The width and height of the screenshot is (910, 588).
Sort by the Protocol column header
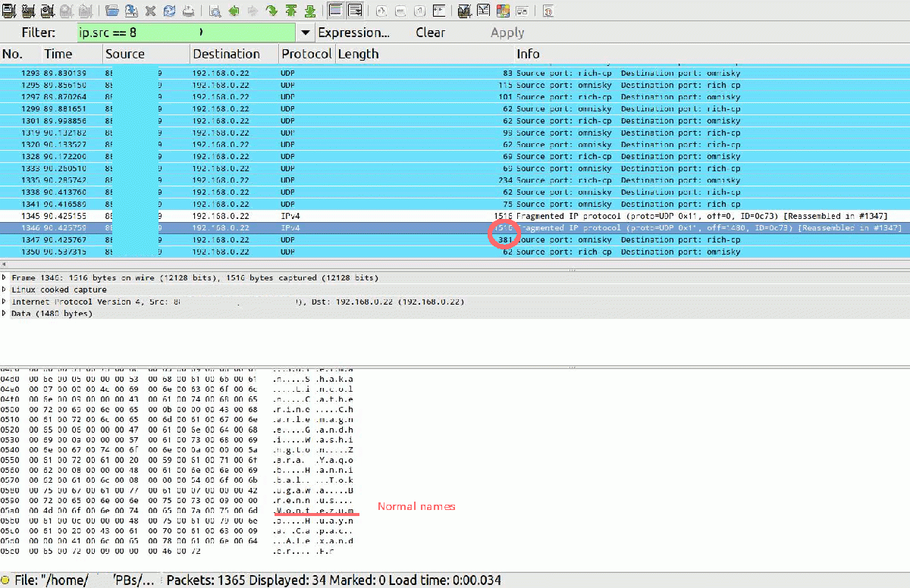click(306, 54)
